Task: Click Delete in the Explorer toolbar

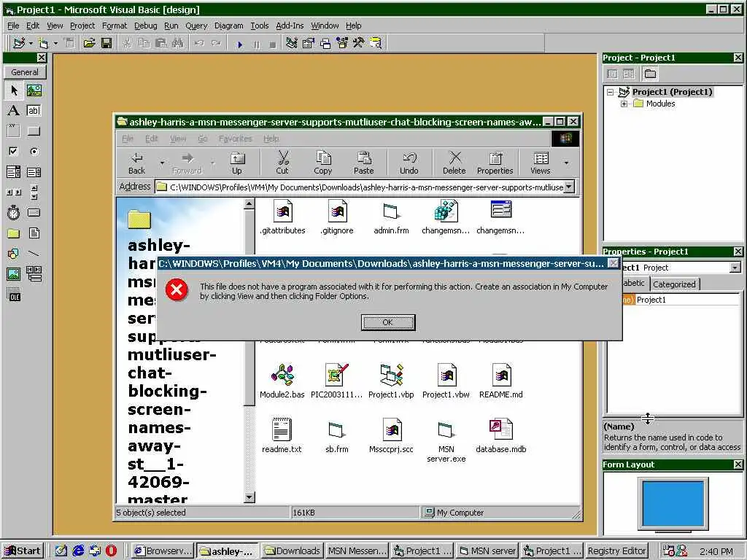Action: pos(454,163)
